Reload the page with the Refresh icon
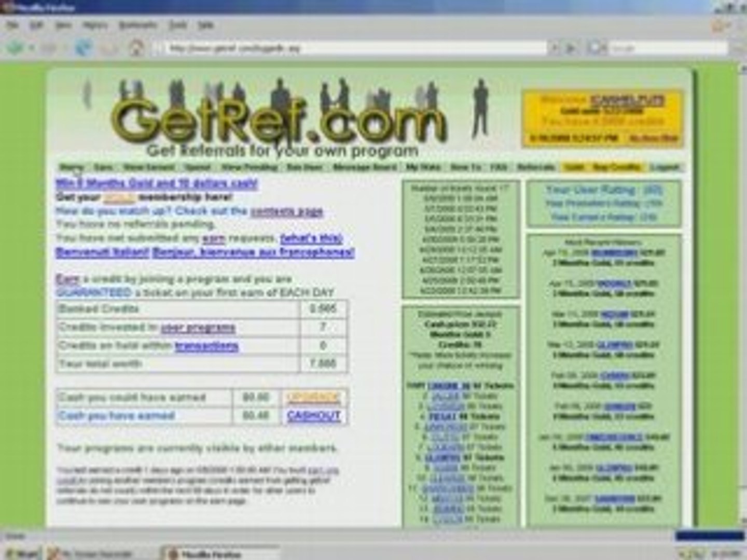 tap(84, 48)
